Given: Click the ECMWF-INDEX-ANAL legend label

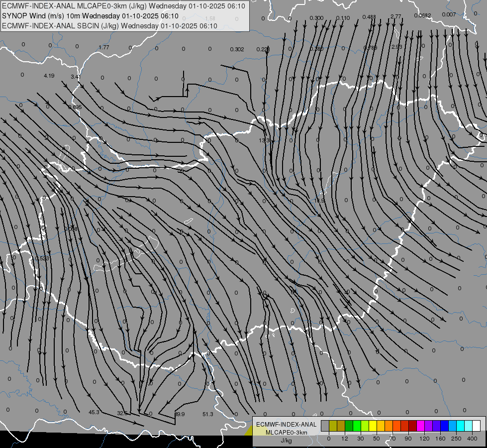Looking at the screenshot, I should tap(286, 424).
